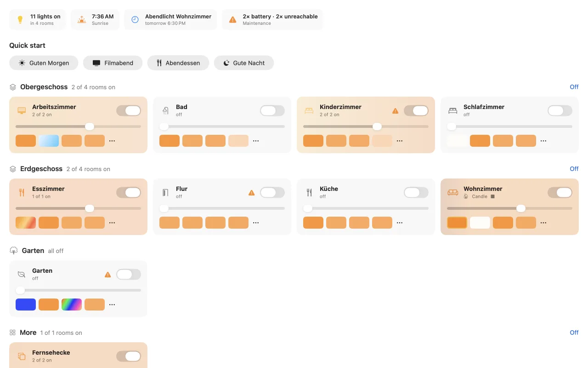
Task: Click the Garten leaf icon in the room card
Action: click(22, 274)
